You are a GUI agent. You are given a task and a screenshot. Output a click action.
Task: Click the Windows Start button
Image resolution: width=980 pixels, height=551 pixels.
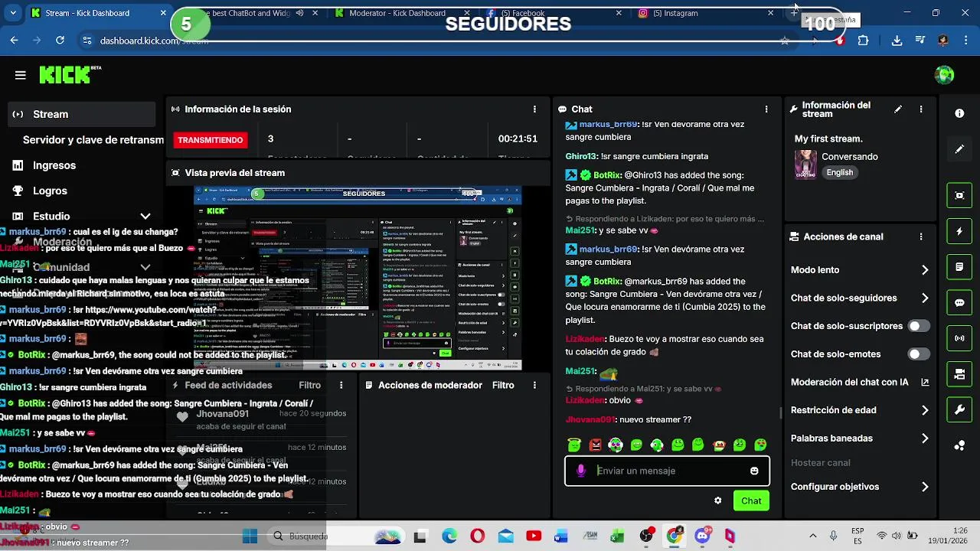(x=250, y=536)
